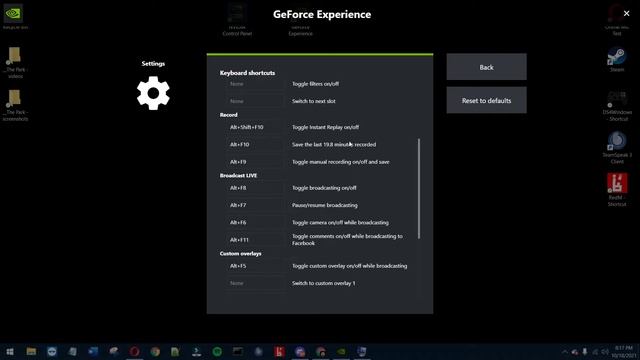Screen dimensions: 640x360
Task: Edit the Alt+F7 pause broadcasting shortcut
Action: 254,205
